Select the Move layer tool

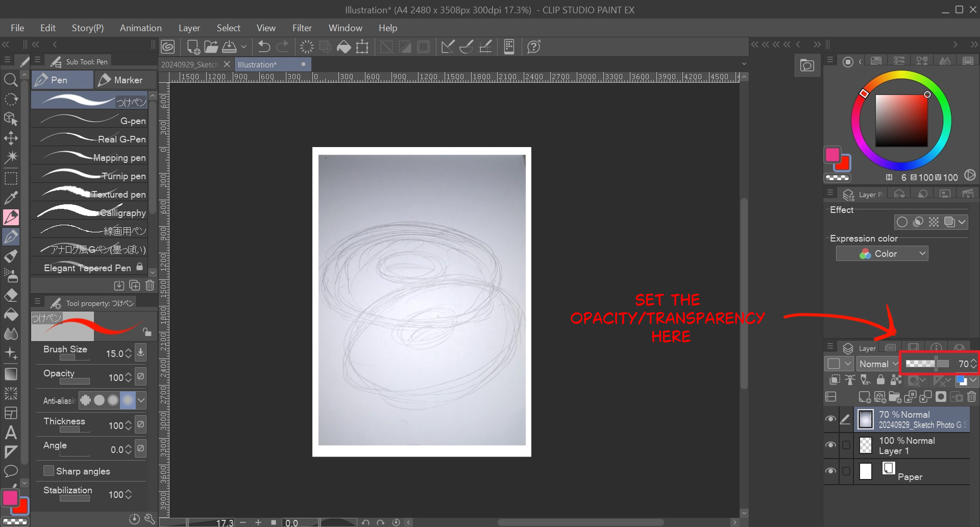(11, 138)
